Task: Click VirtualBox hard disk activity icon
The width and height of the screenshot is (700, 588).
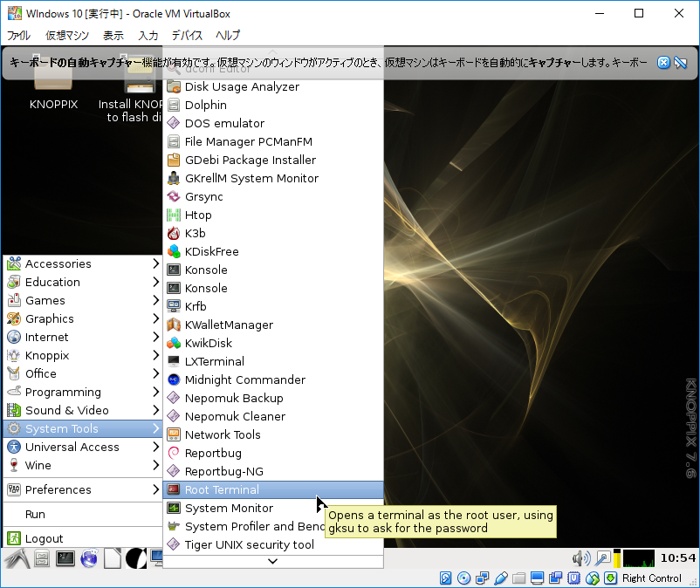Action: (445, 578)
